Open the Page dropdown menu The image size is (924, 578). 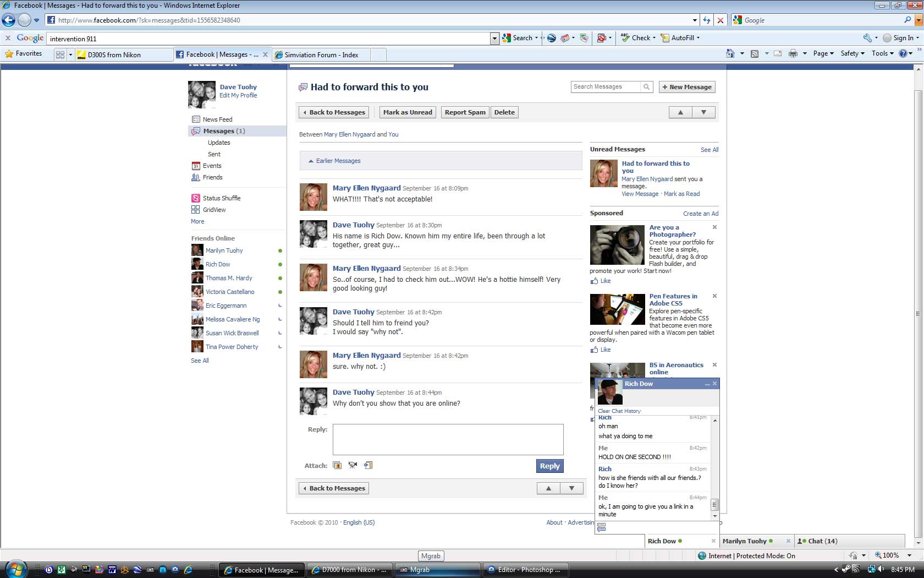pyautogui.click(x=823, y=53)
